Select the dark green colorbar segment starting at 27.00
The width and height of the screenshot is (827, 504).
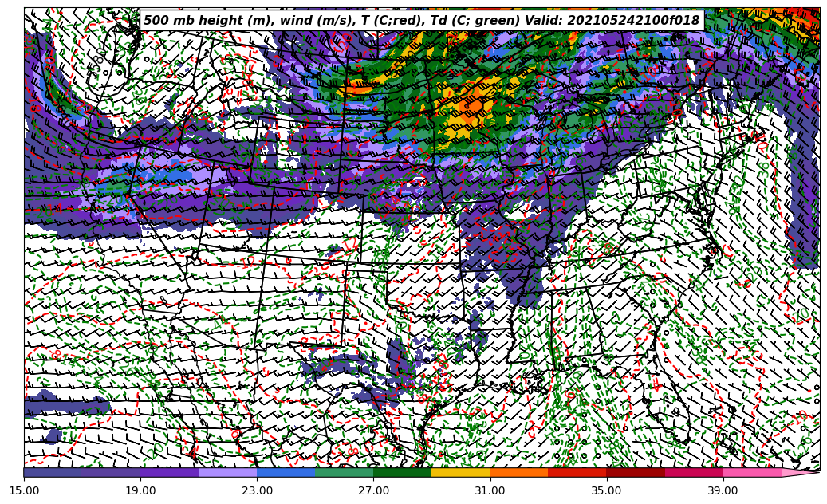click(403, 472)
